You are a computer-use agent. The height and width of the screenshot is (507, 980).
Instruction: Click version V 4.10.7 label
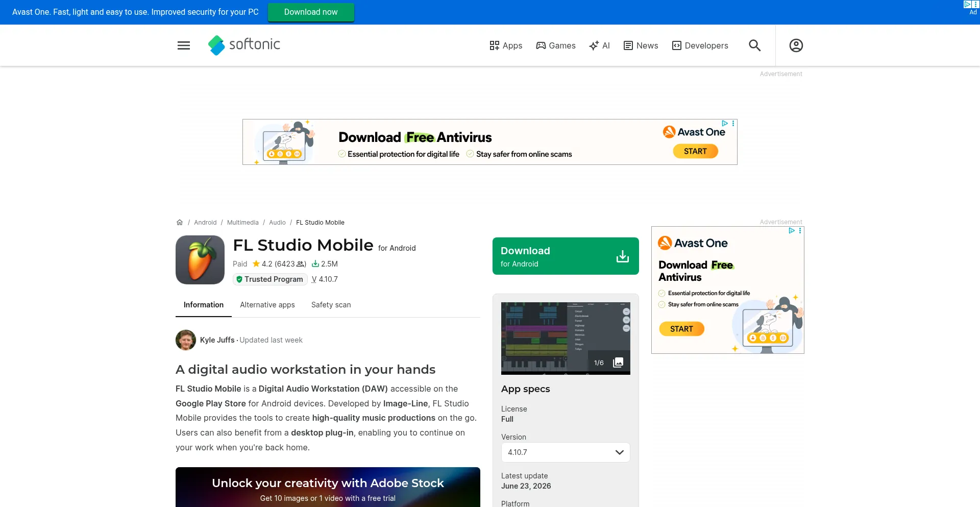click(x=325, y=279)
